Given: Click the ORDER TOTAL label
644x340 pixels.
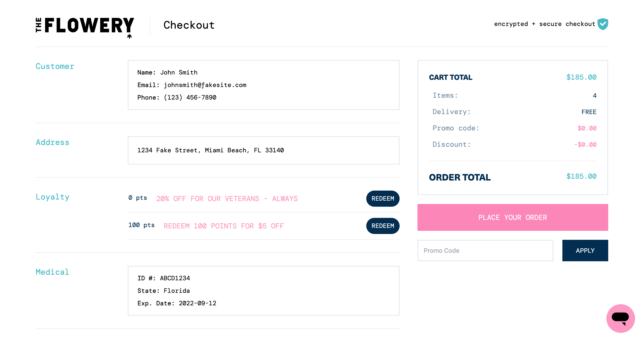Looking at the screenshot, I should point(460,177).
